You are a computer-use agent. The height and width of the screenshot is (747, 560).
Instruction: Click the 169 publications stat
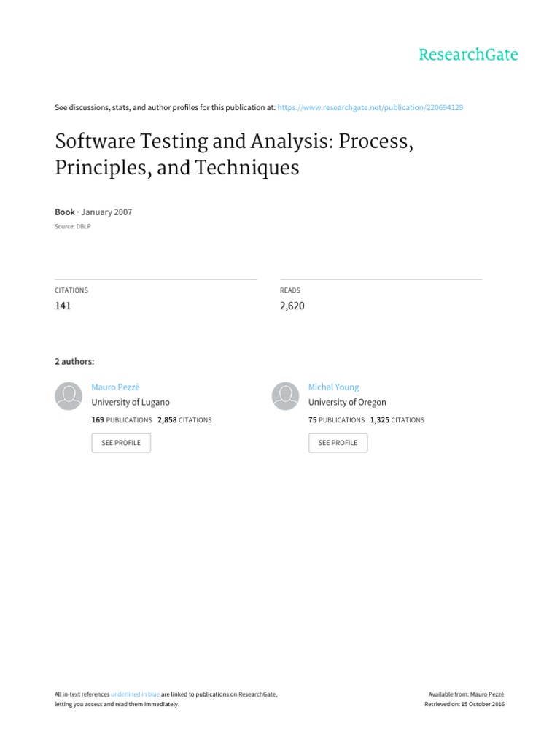[122, 420]
